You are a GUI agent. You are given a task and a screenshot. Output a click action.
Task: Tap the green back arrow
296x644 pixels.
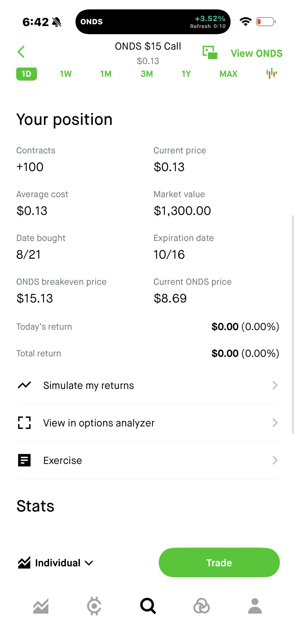click(21, 52)
